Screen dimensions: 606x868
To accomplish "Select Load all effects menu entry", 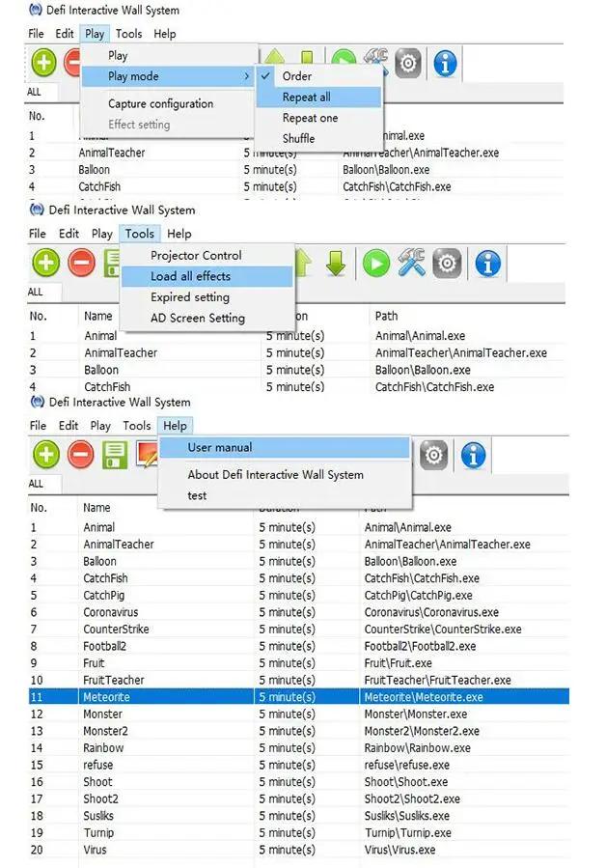I will pyautogui.click(x=207, y=276).
